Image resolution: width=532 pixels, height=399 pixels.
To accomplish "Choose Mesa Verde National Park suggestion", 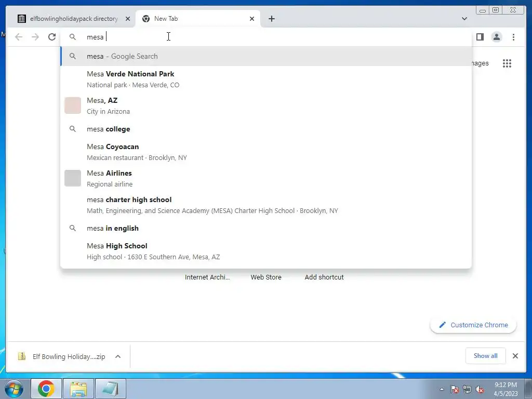I will click(x=265, y=79).
